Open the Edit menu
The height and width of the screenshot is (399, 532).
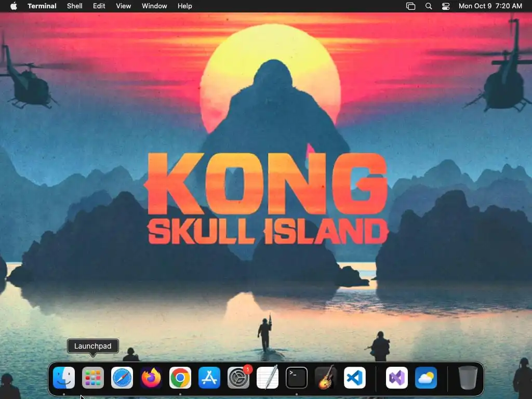click(x=99, y=6)
